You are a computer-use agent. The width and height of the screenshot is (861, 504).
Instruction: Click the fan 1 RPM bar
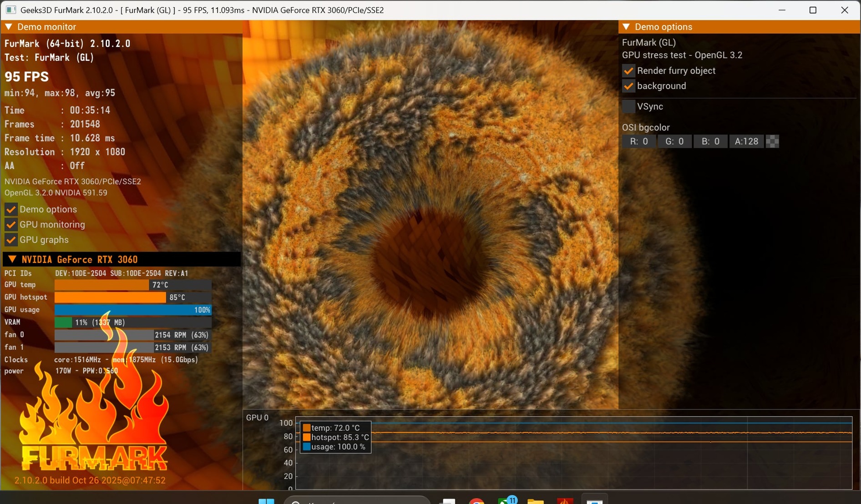tap(133, 348)
